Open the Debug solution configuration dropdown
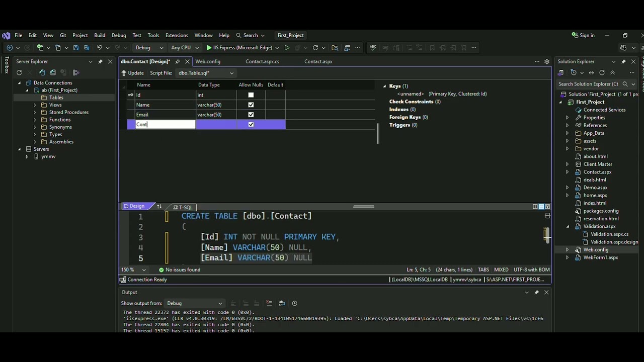The height and width of the screenshot is (362, 644). (149, 48)
